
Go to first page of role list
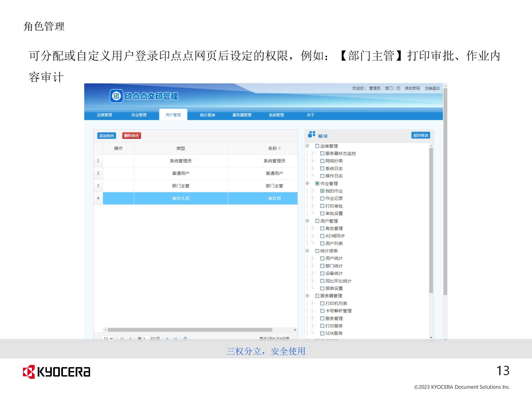tap(122, 338)
